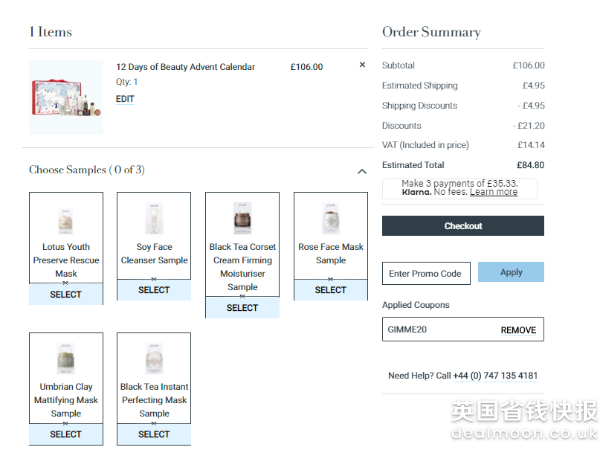Click the Lotus Youth Preserve mask image
The image size is (600, 450).
pyautogui.click(x=65, y=221)
